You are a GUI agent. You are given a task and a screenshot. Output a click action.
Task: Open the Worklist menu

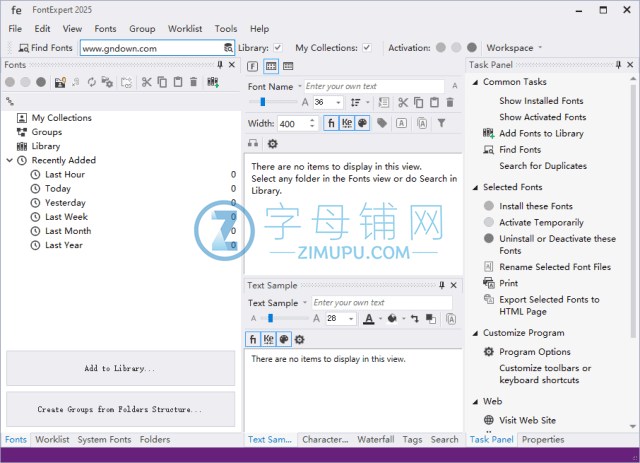[x=185, y=29]
